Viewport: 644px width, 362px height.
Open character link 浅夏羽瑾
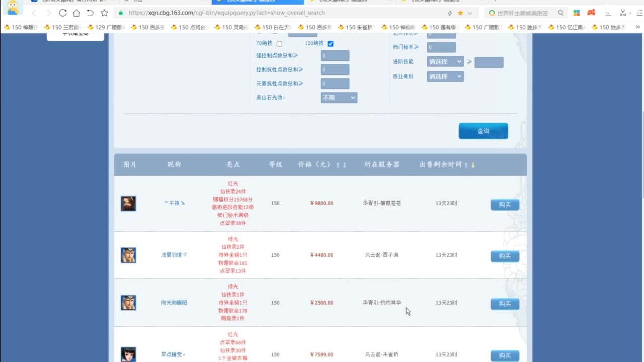pos(174,255)
